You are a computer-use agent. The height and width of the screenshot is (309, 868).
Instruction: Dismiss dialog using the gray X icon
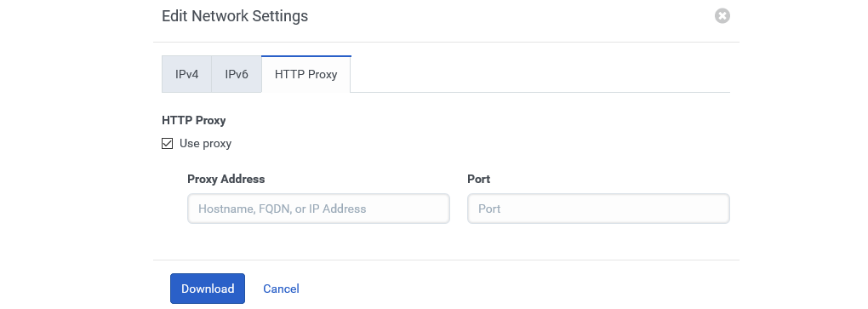722,15
